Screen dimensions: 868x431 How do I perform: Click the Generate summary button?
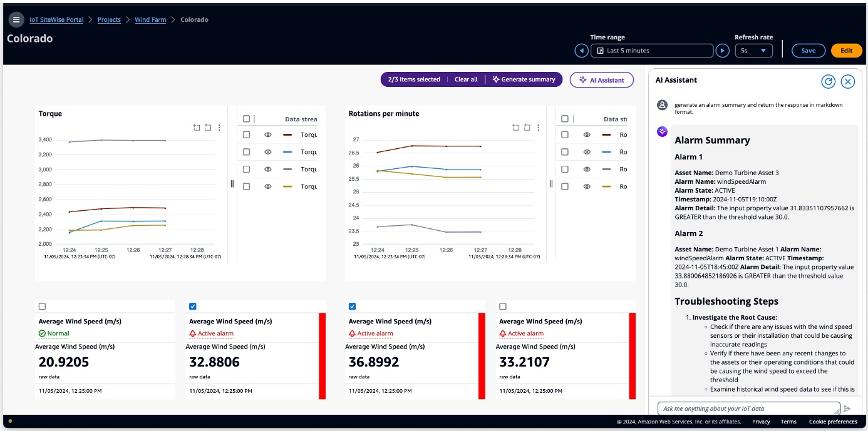[x=524, y=79]
